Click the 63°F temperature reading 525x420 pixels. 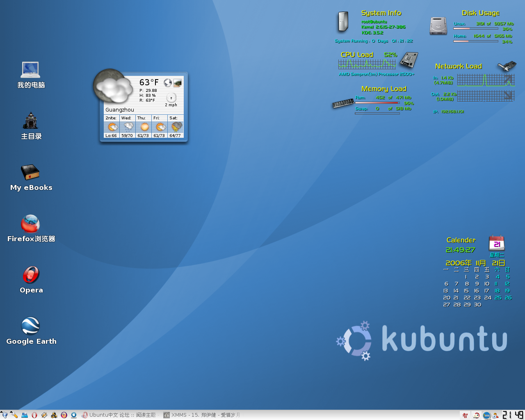[149, 82]
